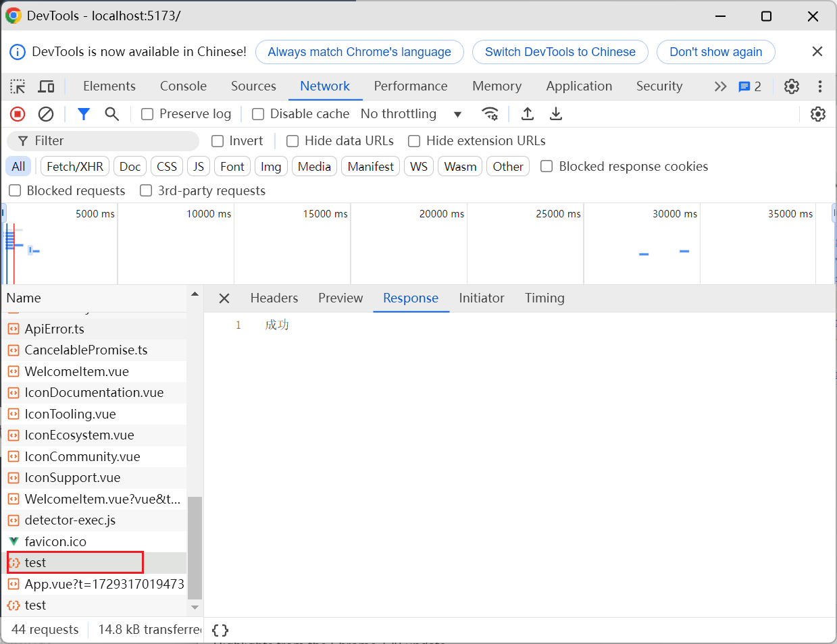Image resolution: width=837 pixels, height=644 pixels.
Task: Filter requests by JS type
Action: click(x=199, y=167)
